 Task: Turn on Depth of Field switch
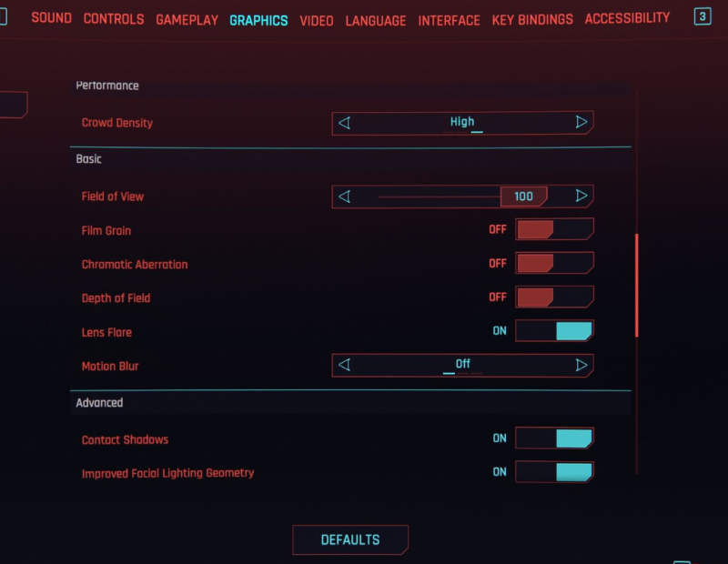pos(554,297)
